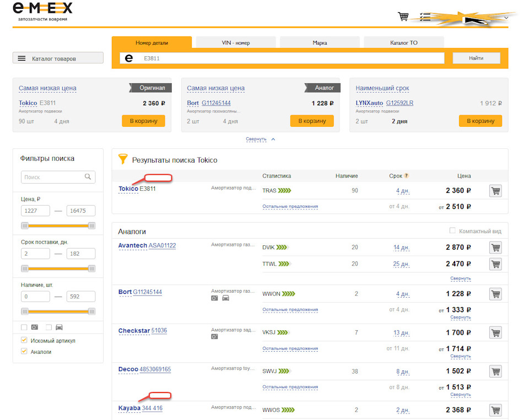Image resolution: width=529 pixels, height=420 pixels.
Task: Add the DVIK 2 870 ₽ offer to cart
Action: pos(495,247)
